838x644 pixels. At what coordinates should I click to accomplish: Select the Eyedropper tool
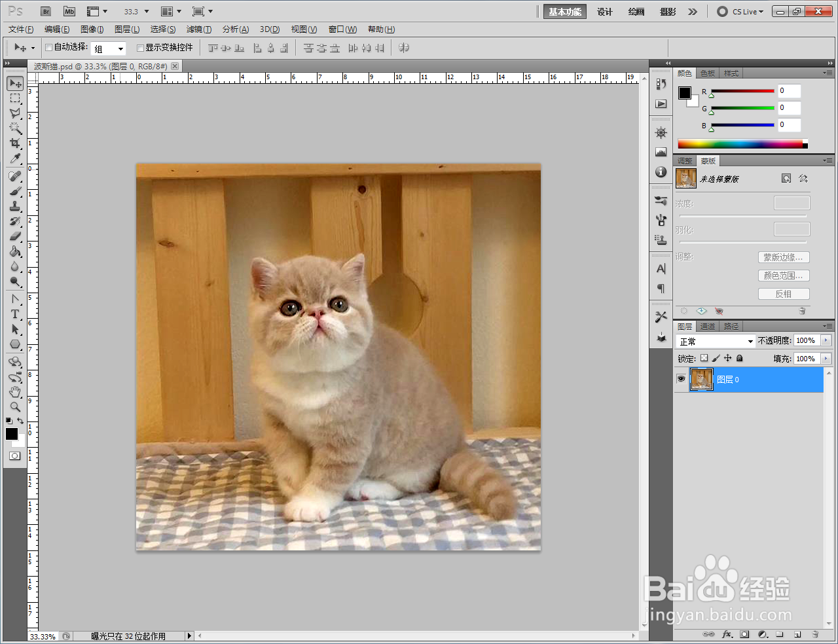click(15, 159)
